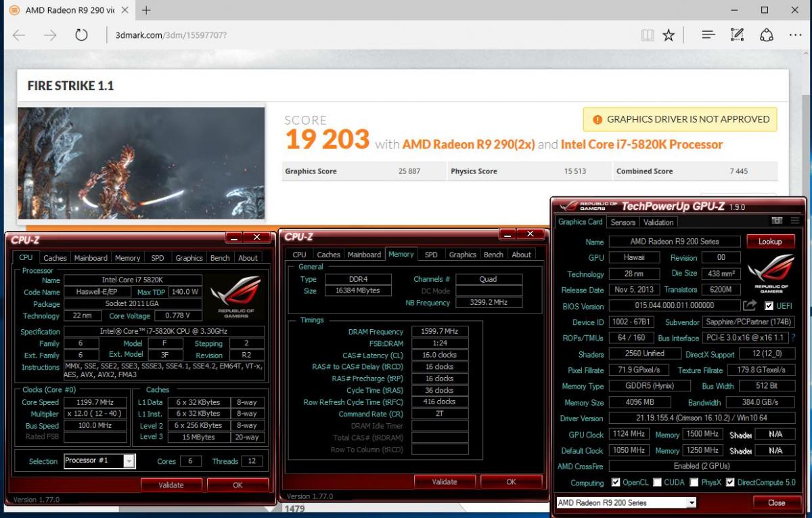
Task: Switch to Sensors tab in GPU-Z
Action: pyautogui.click(x=623, y=222)
